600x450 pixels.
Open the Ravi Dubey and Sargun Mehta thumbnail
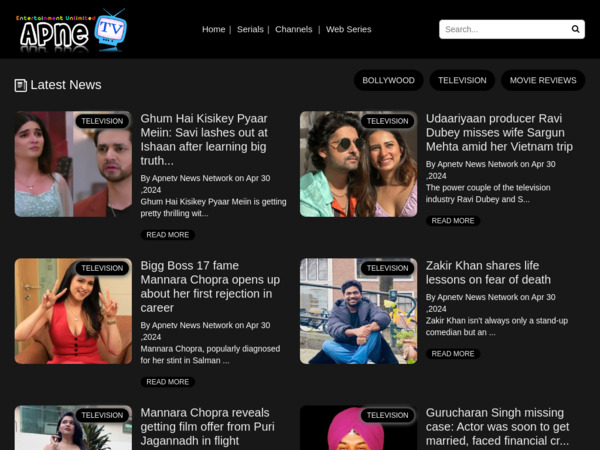coord(359,164)
